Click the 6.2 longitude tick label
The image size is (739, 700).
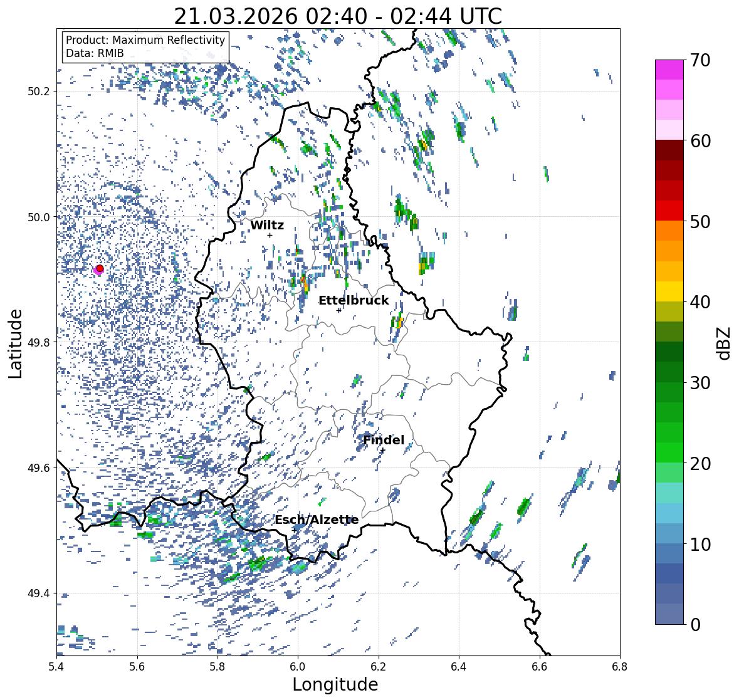point(379,667)
